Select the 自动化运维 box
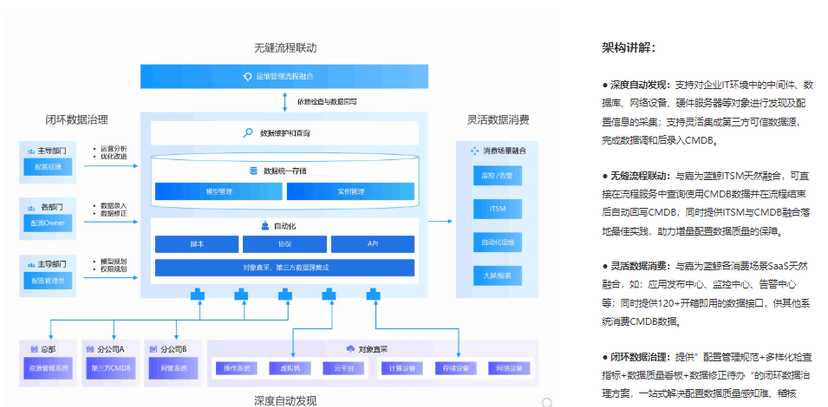The image size is (828, 407). tap(497, 242)
